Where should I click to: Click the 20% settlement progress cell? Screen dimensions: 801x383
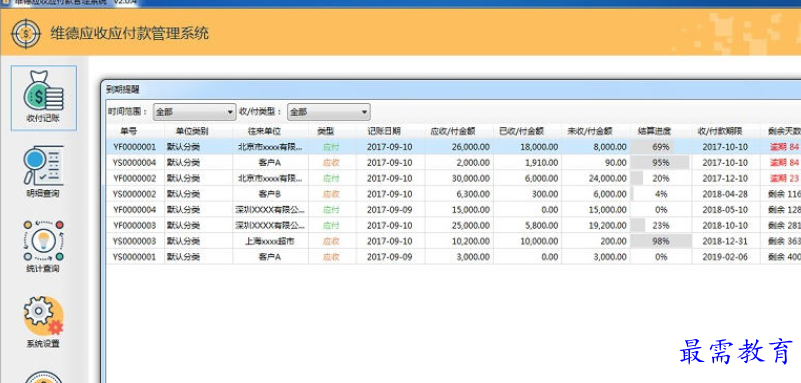[x=661, y=178]
